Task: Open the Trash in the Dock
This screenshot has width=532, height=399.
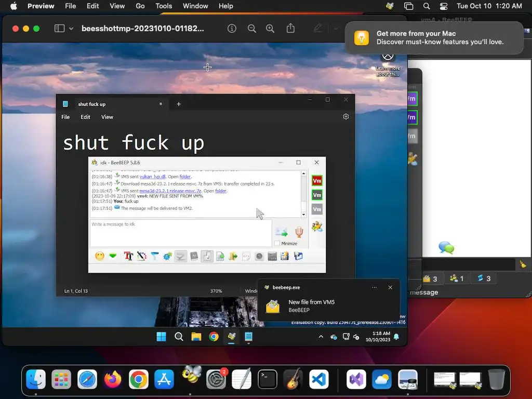Action: click(497, 379)
